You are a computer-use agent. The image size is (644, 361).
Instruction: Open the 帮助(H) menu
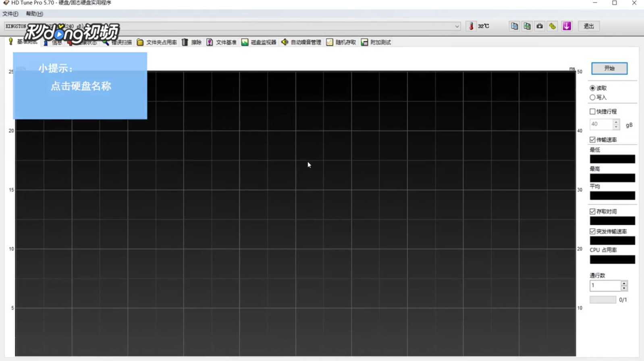(x=34, y=14)
